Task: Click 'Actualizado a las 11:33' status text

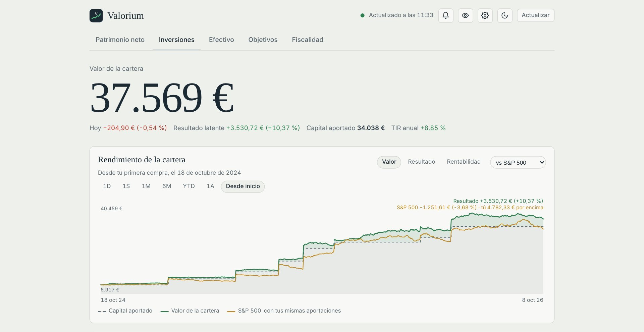Action: click(x=401, y=15)
